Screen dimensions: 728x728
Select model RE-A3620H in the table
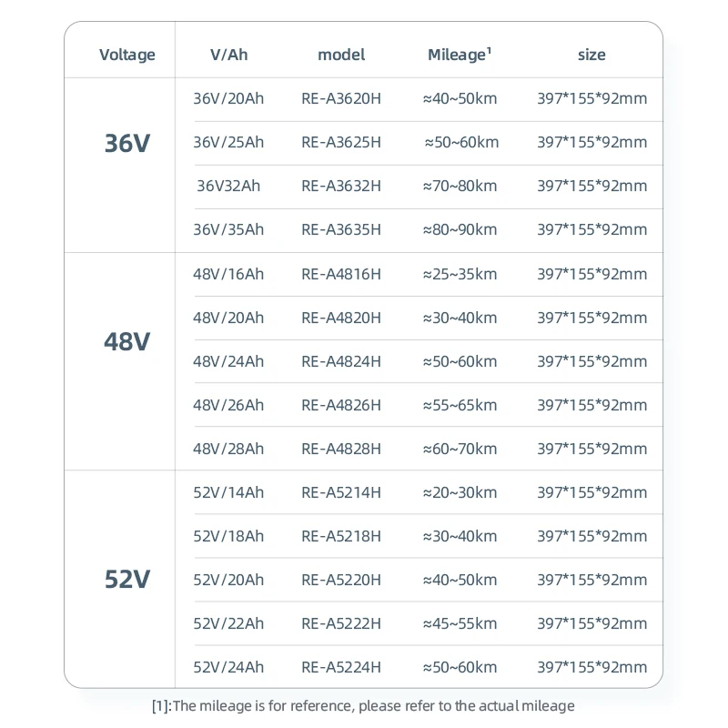coord(341,98)
